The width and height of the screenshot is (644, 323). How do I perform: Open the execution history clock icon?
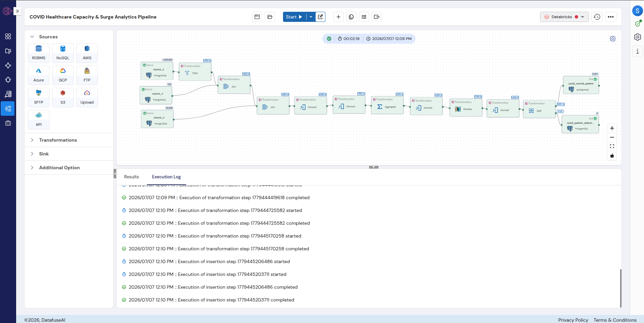tap(597, 17)
